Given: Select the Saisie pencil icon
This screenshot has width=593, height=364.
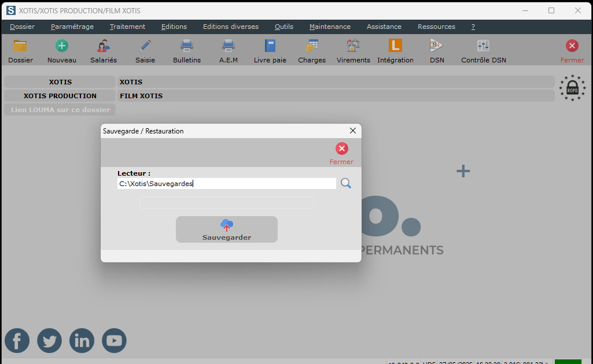Looking at the screenshot, I should coord(145,46).
